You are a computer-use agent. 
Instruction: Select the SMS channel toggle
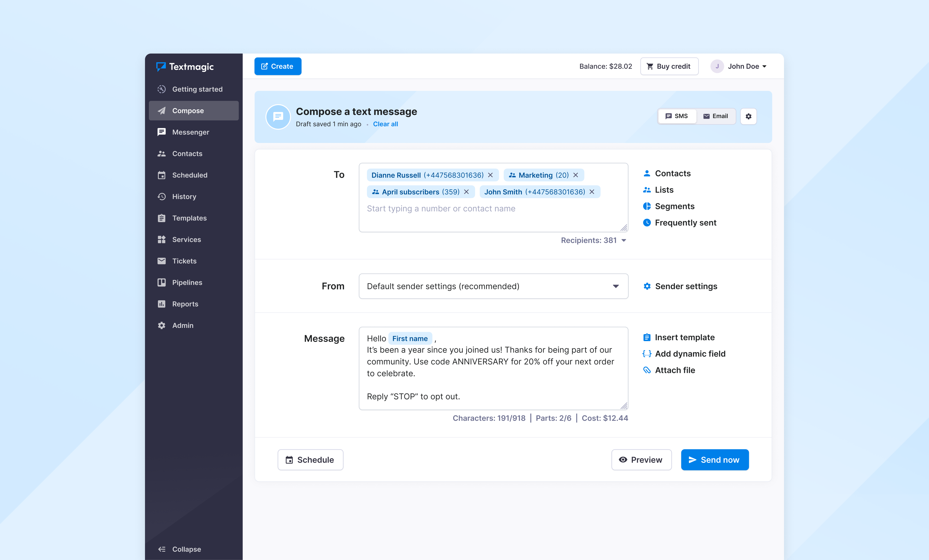677,116
